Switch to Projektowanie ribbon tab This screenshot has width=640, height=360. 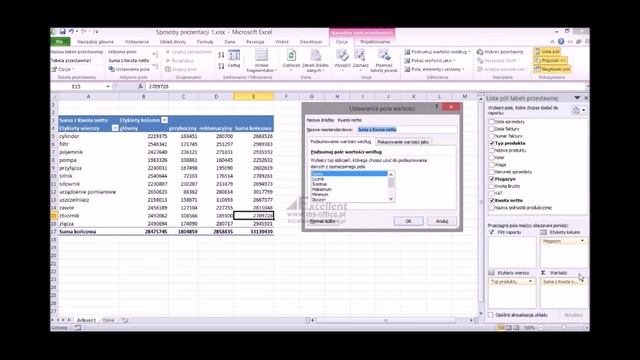click(375, 42)
